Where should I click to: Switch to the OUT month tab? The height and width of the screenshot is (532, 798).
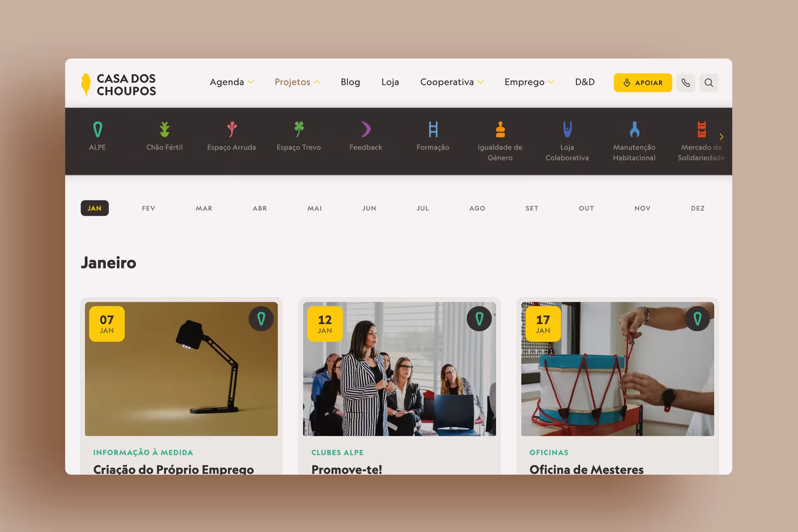click(586, 208)
